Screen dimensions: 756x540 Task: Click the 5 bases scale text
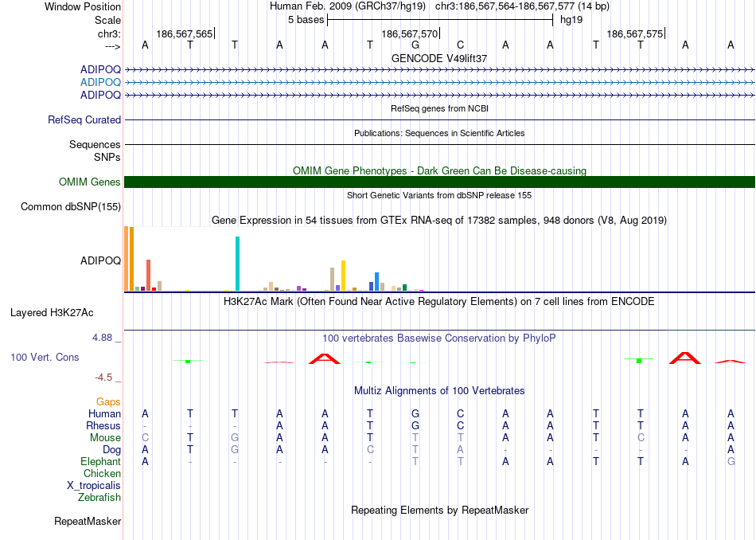click(x=306, y=20)
